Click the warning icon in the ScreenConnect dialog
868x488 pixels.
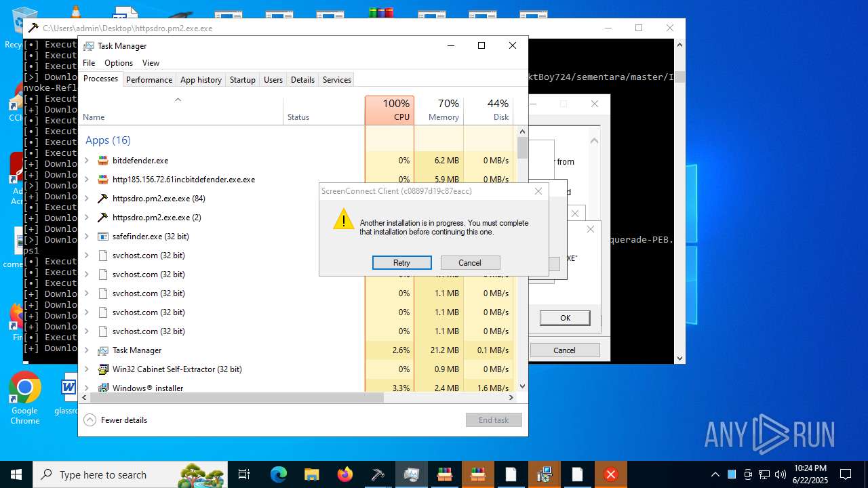pyautogui.click(x=344, y=219)
